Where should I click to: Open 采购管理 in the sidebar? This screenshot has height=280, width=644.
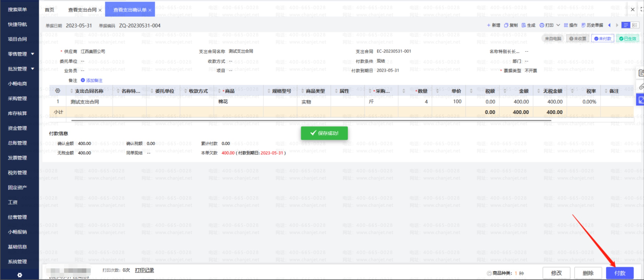tap(17, 98)
